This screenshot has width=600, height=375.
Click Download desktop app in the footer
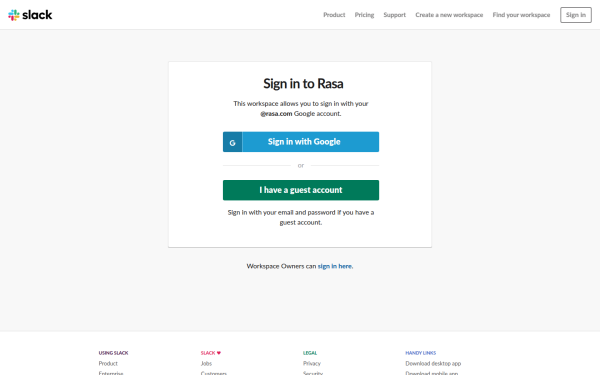pyautogui.click(x=433, y=364)
